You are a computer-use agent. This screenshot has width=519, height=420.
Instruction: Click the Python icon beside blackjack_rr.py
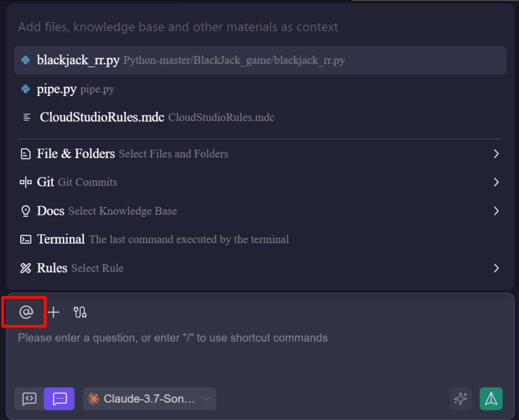(26, 60)
